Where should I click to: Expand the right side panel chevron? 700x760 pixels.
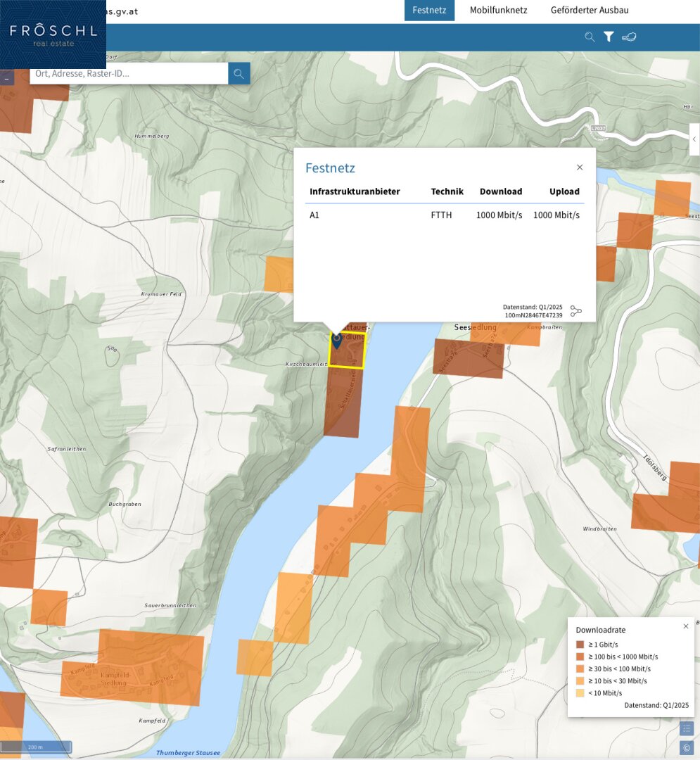pyautogui.click(x=694, y=139)
